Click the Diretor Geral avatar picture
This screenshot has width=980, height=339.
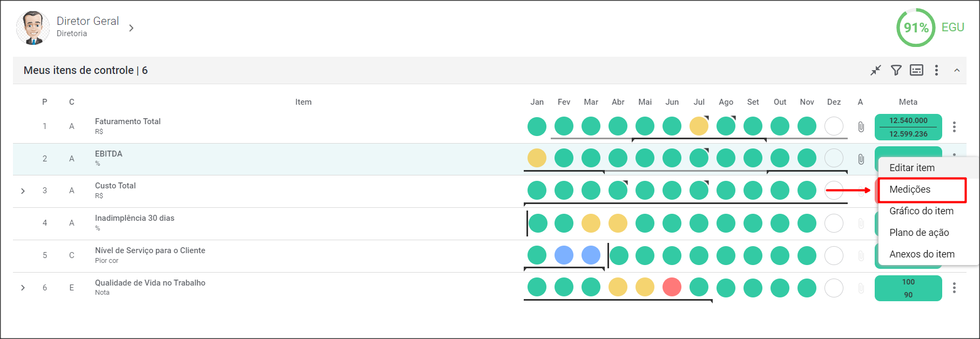pyautogui.click(x=33, y=28)
